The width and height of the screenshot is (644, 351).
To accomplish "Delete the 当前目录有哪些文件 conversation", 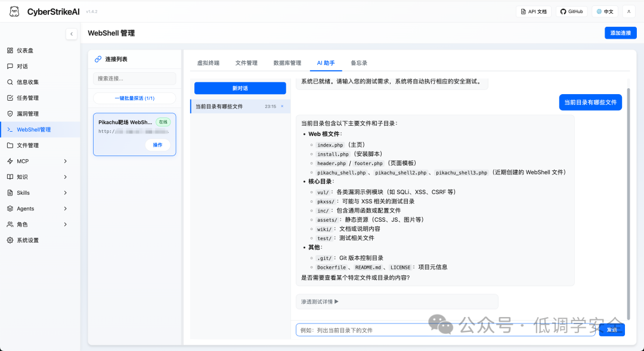I will [282, 106].
